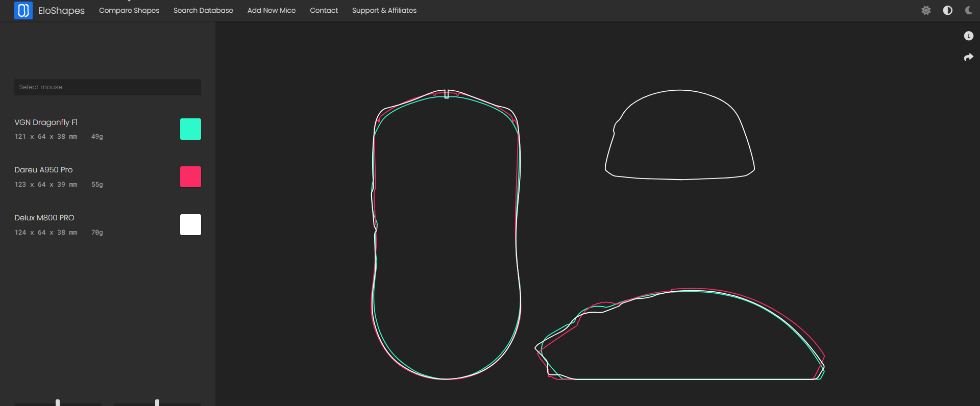Click the share arrow icon
The image size is (980, 406).
[x=968, y=58]
